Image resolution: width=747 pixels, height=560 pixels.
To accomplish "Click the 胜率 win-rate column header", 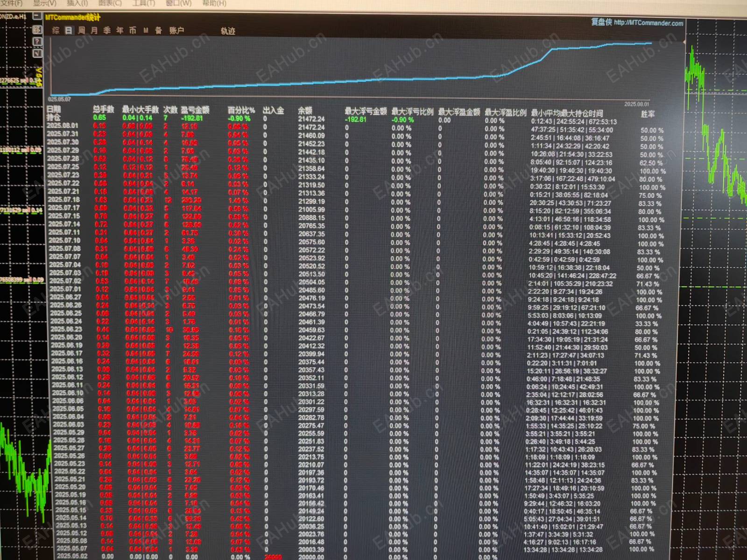I will (x=648, y=114).
